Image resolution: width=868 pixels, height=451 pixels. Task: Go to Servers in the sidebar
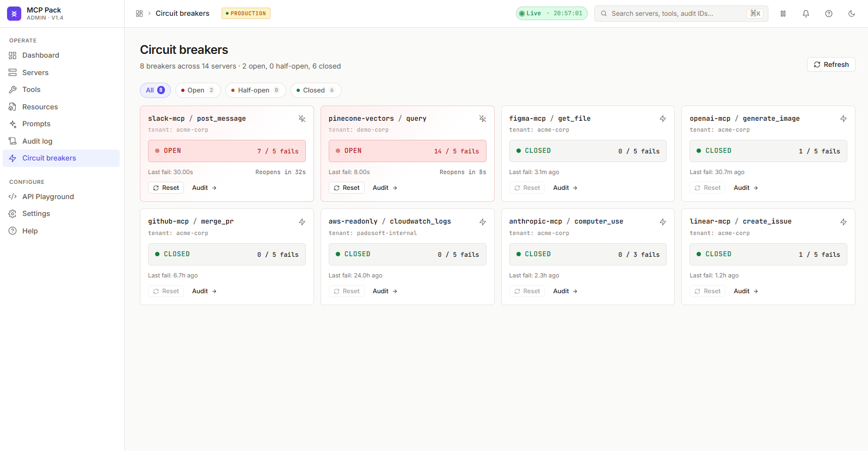(x=61, y=72)
